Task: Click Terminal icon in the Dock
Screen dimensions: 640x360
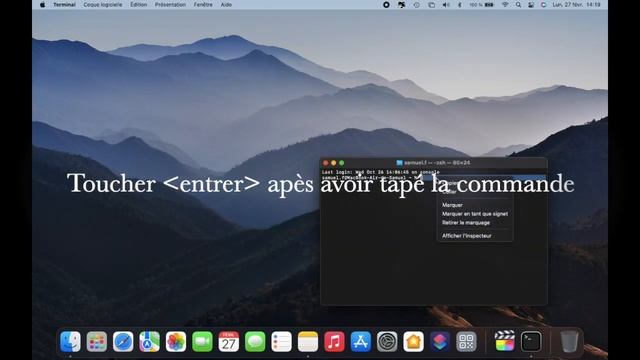Action: (x=531, y=341)
